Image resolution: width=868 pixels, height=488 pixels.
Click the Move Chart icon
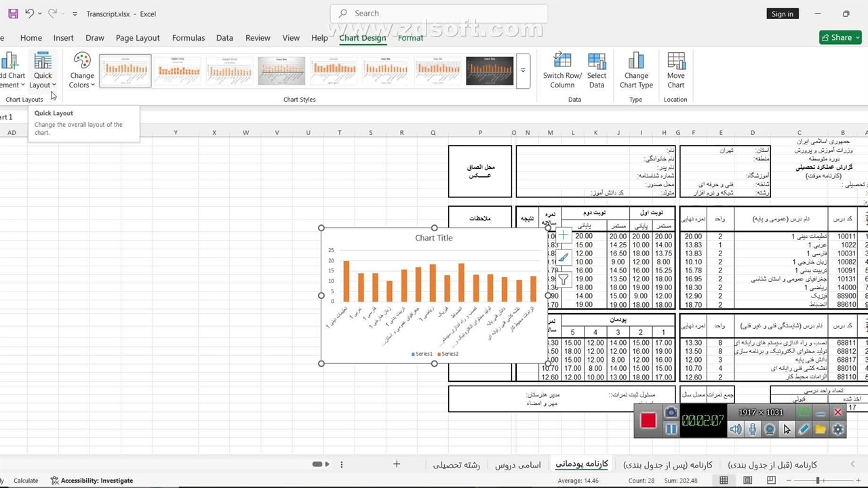tap(675, 70)
